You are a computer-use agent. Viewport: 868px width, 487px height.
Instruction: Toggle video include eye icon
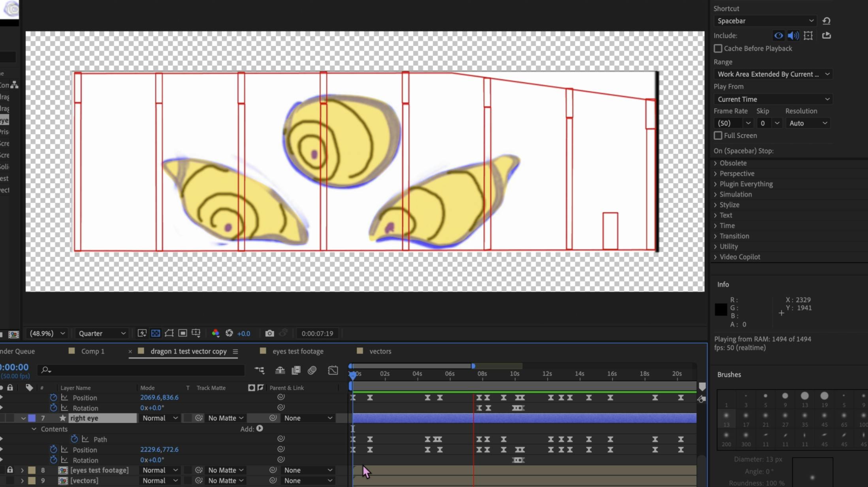[x=778, y=36]
